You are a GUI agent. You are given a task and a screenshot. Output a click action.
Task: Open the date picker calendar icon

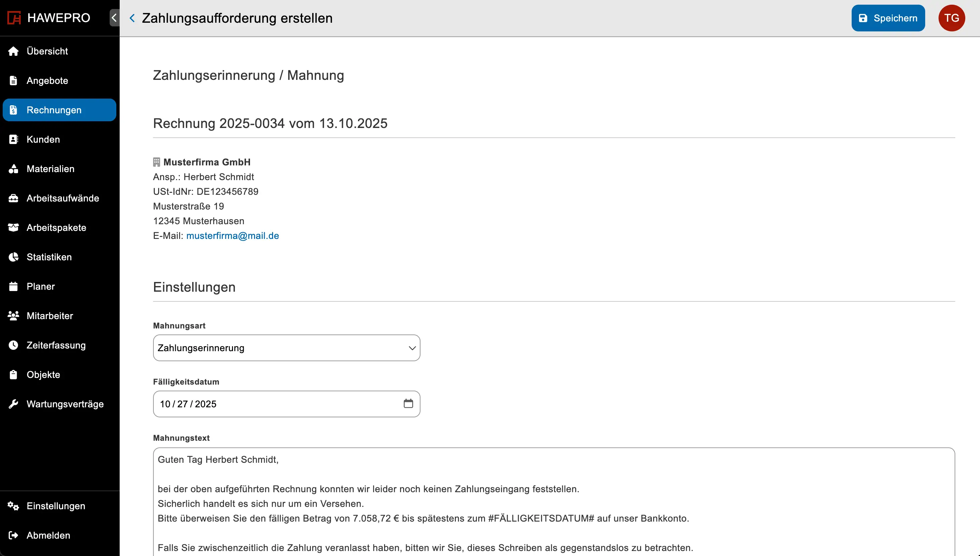pyautogui.click(x=408, y=404)
